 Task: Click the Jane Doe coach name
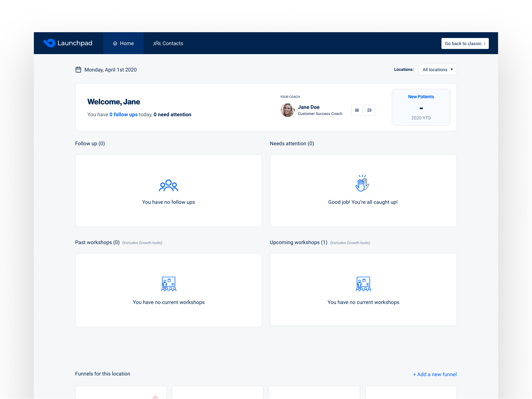(x=309, y=107)
